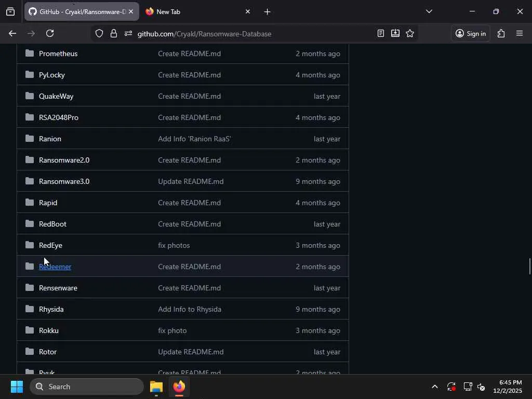
Task: Click "9 months ago" in Rhysida row
Action: tap(318, 310)
